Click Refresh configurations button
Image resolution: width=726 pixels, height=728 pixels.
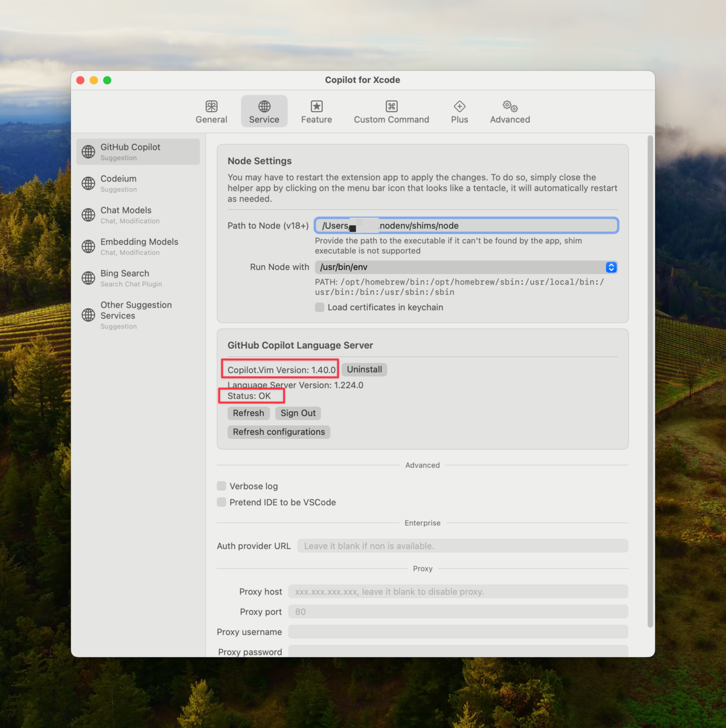[279, 432]
